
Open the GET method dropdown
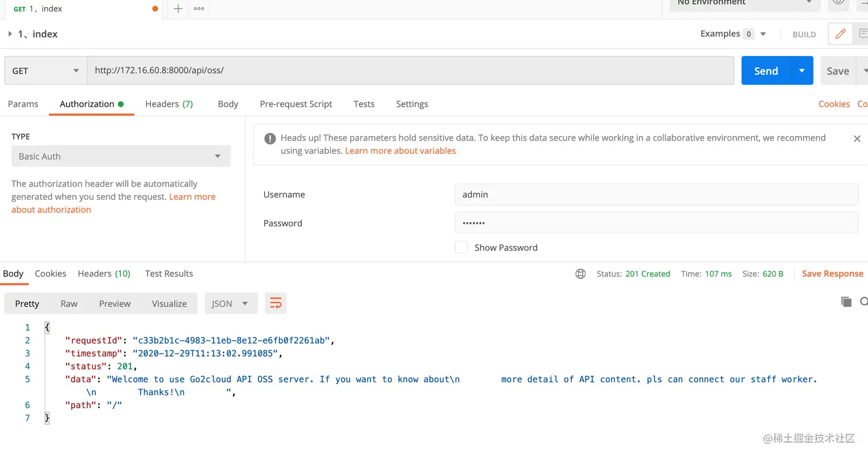[x=45, y=71]
